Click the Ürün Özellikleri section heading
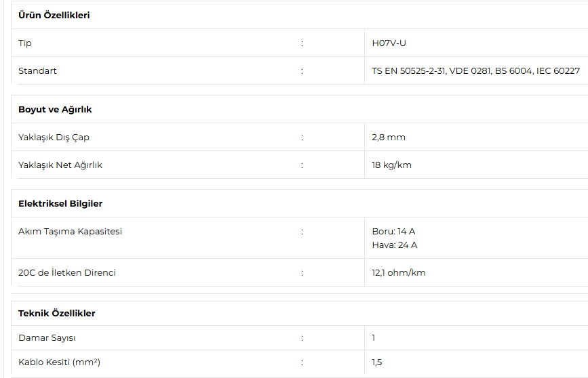The height and width of the screenshot is (378, 588). tap(54, 16)
